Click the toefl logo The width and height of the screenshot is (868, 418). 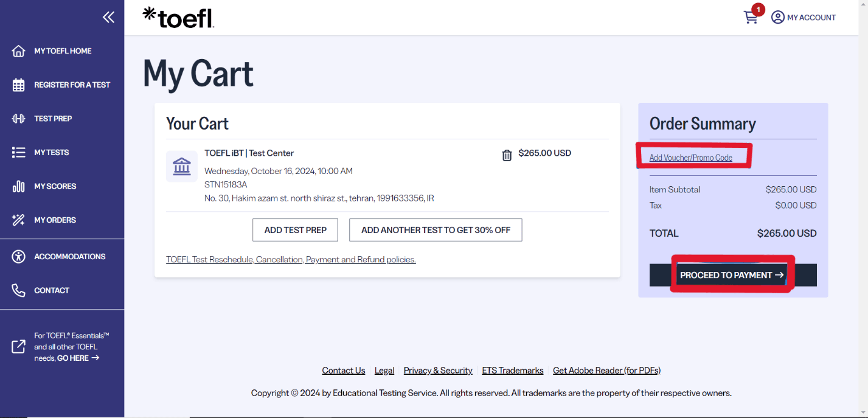pos(178,18)
